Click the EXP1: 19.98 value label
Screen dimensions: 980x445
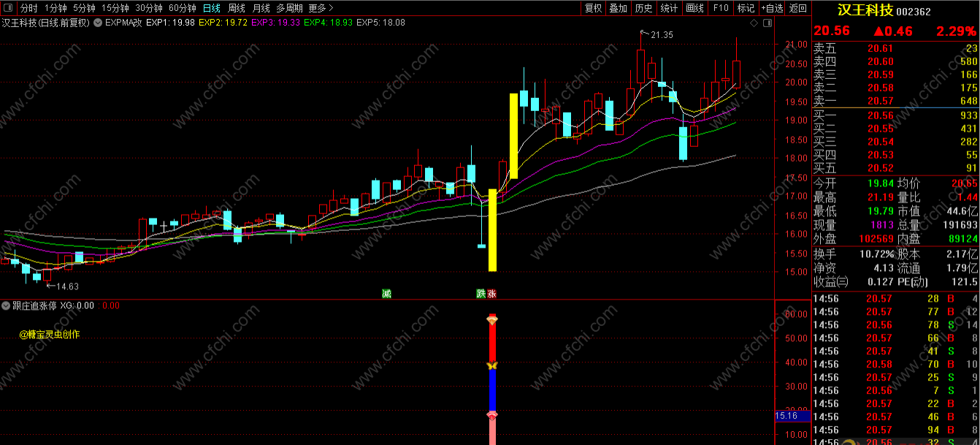pos(170,23)
